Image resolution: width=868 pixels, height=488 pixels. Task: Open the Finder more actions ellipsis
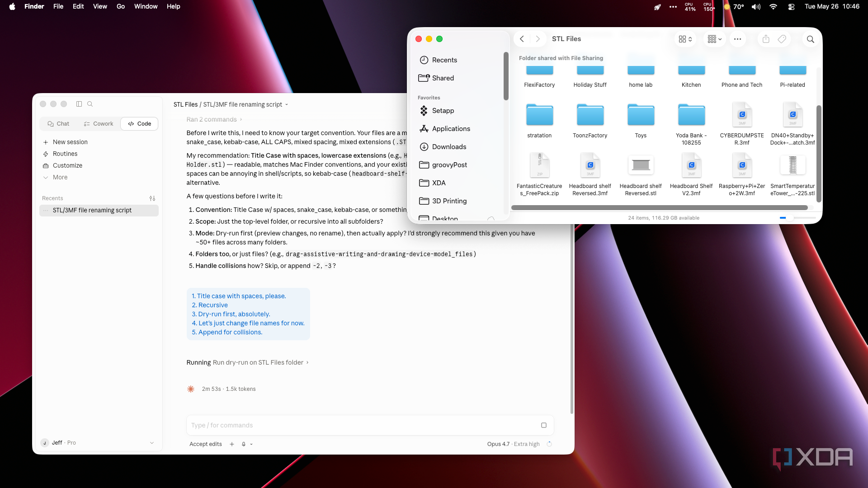pyautogui.click(x=737, y=39)
